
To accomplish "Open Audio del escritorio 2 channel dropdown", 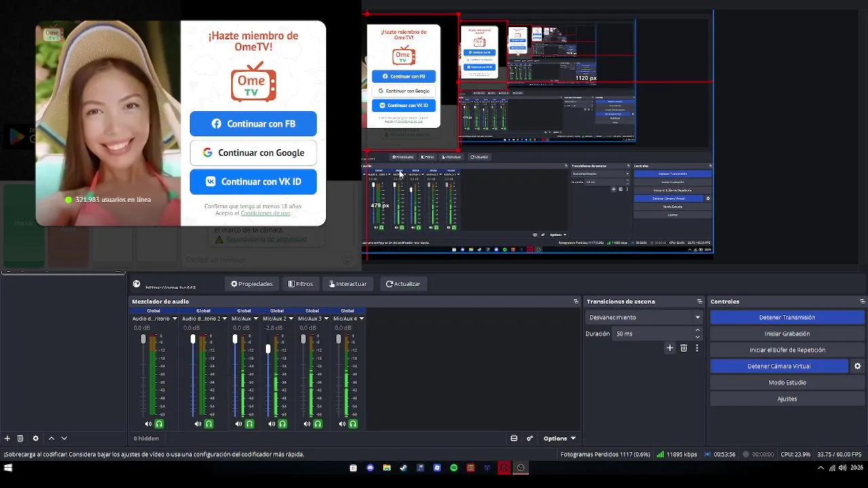I will pyautogui.click(x=225, y=319).
